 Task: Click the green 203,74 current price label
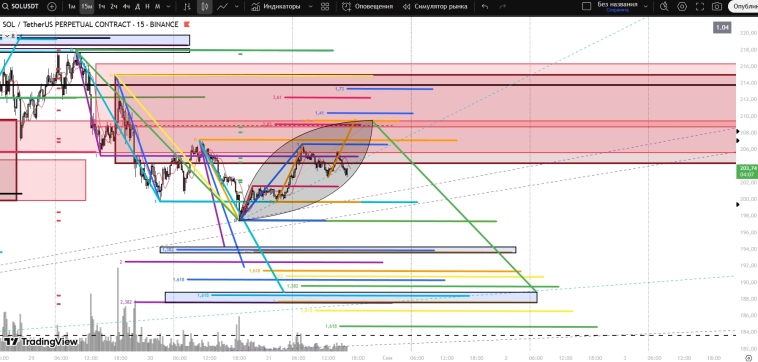coord(746,171)
